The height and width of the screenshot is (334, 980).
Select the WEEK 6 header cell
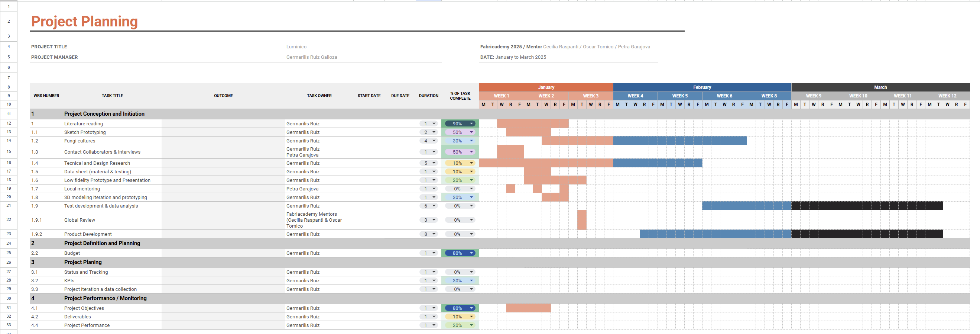[724, 96]
